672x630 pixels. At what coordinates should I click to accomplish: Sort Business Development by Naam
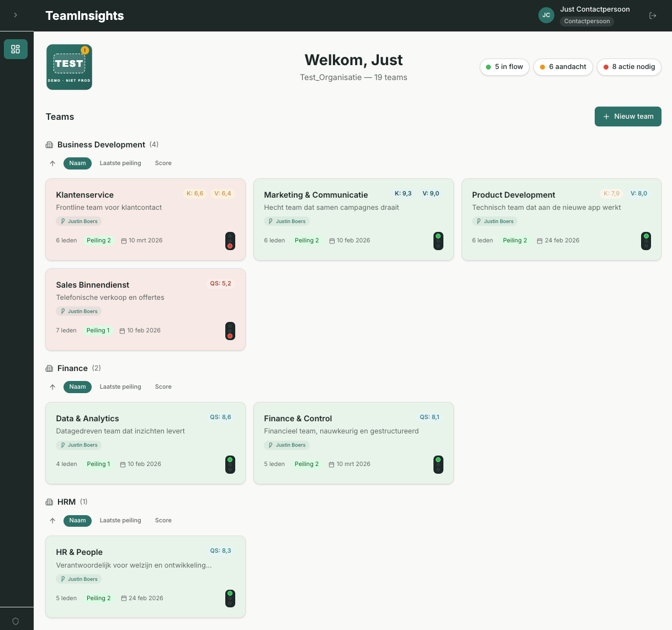tap(77, 163)
